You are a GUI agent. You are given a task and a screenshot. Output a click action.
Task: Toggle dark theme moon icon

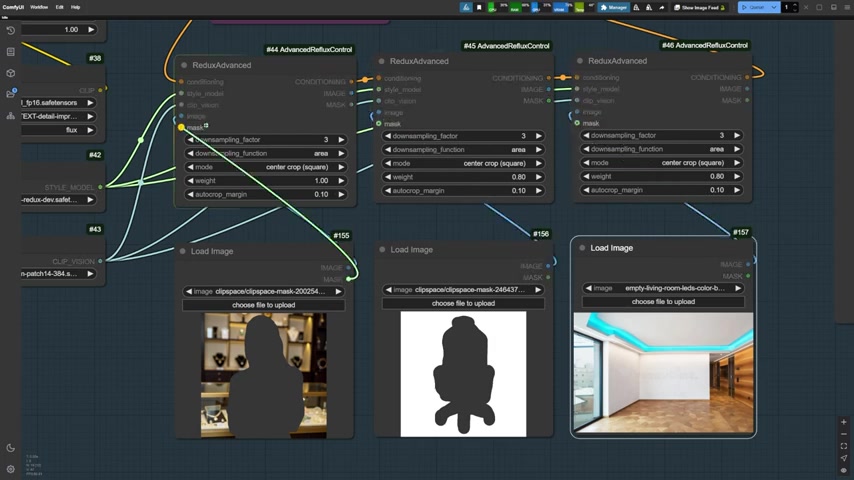pyautogui.click(x=10, y=448)
